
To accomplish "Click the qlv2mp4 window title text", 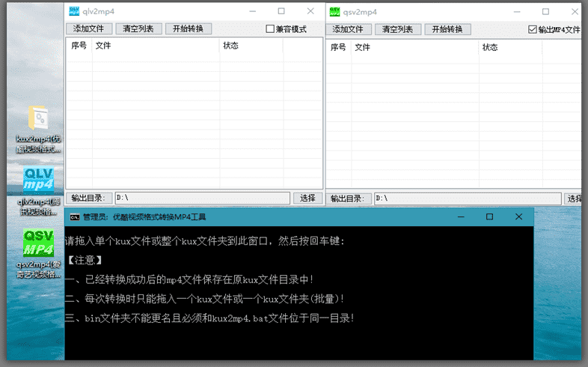I will pos(98,12).
